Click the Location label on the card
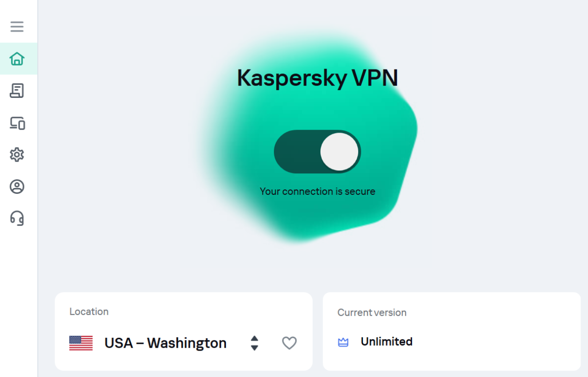The image size is (588, 377). (89, 312)
